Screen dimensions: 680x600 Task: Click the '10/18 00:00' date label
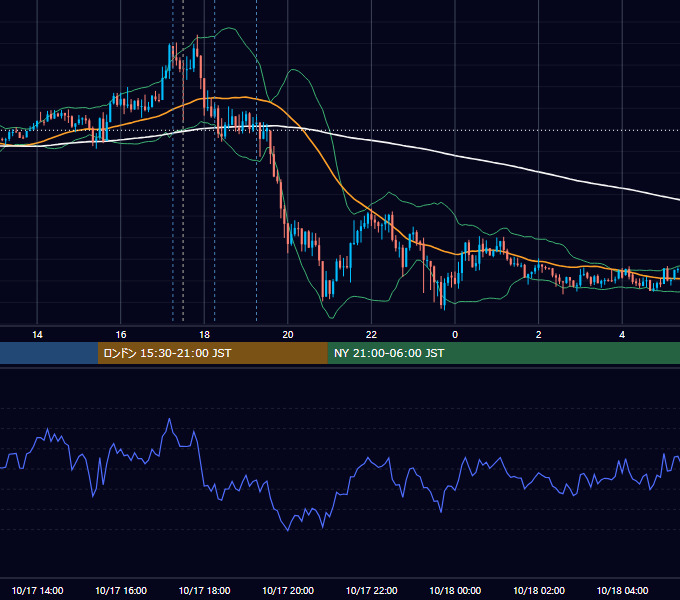click(x=455, y=590)
